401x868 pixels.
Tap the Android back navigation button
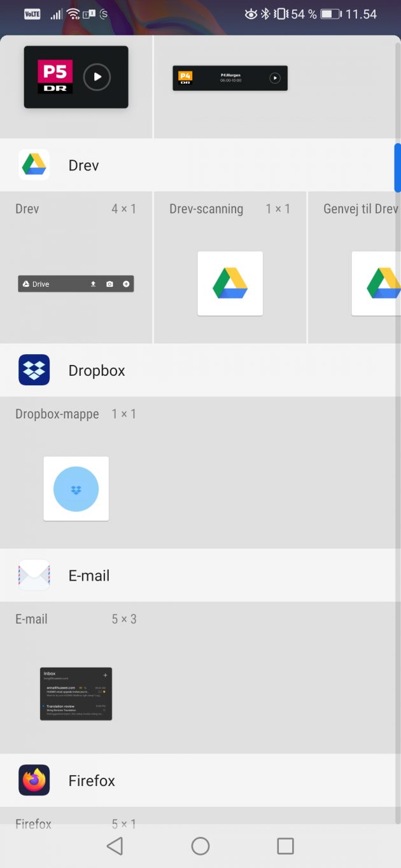[x=115, y=846]
